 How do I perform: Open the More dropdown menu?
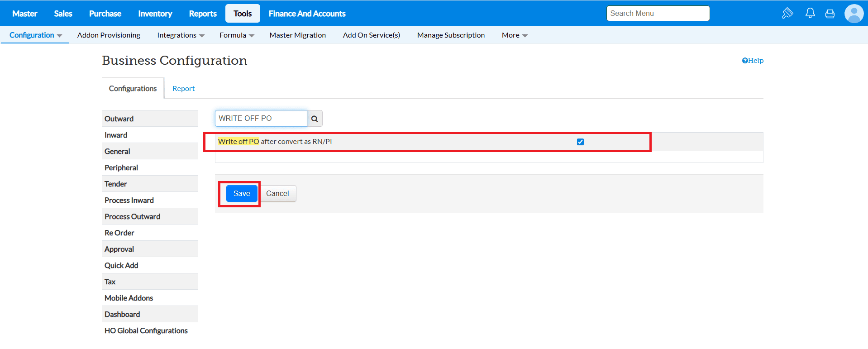tap(515, 35)
